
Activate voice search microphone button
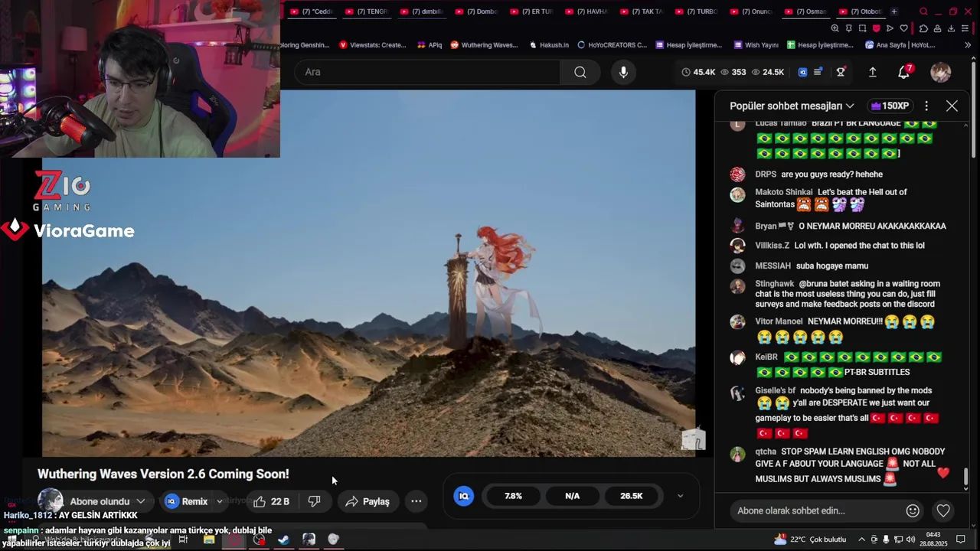(x=623, y=72)
